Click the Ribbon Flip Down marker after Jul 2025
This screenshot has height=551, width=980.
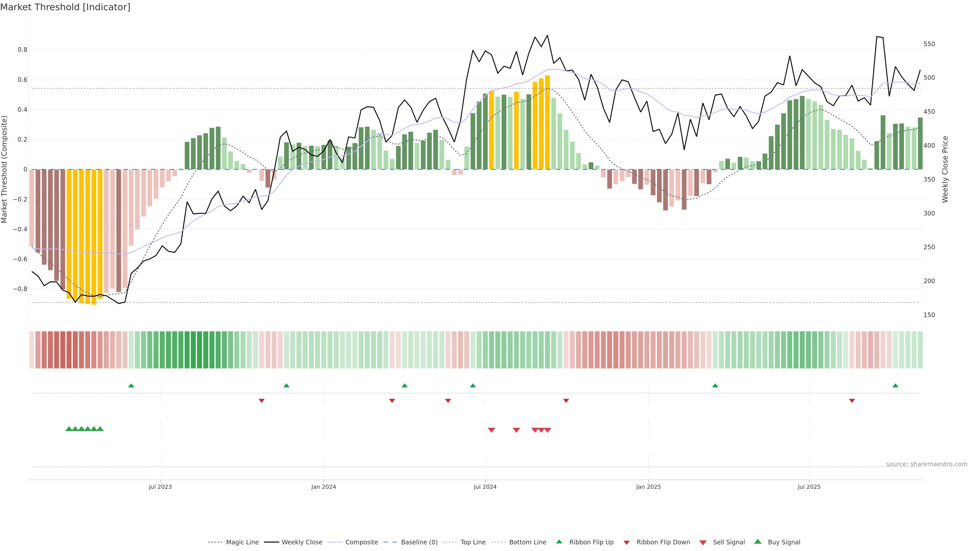coord(852,400)
